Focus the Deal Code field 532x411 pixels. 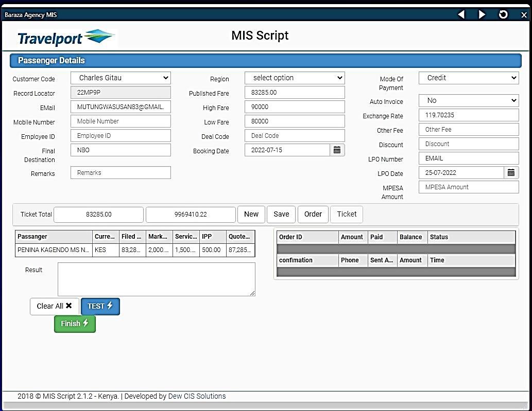point(295,136)
